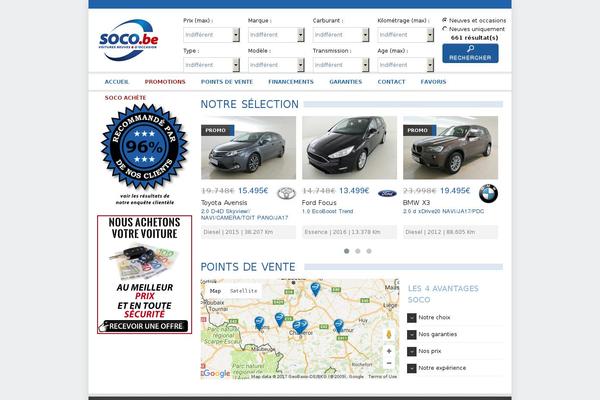Screen dimensions: 600x400
Task: Open the Kilométrage (max) dropdown
Action: pos(406,35)
